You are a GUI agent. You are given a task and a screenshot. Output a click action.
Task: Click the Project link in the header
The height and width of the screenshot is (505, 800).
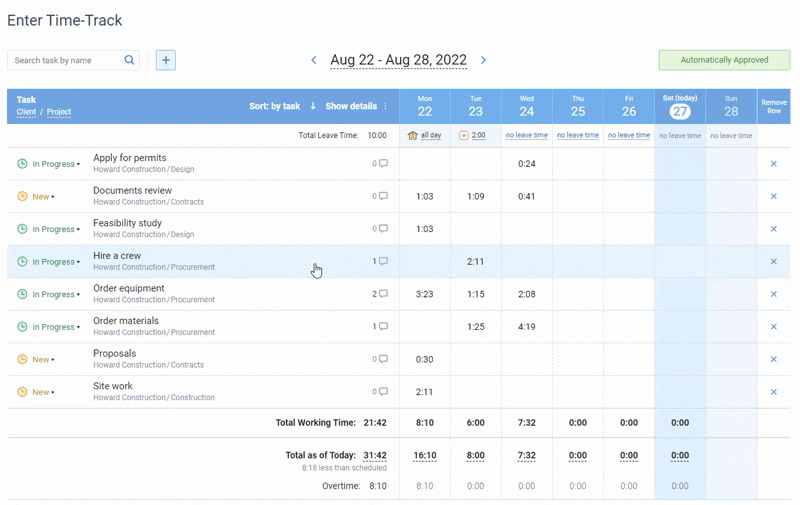pos(59,112)
